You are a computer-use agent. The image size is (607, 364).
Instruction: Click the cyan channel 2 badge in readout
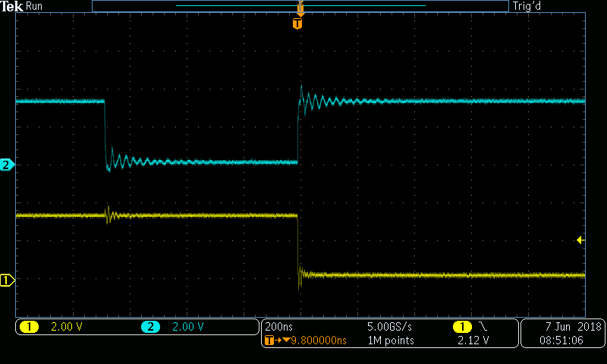pos(150,327)
